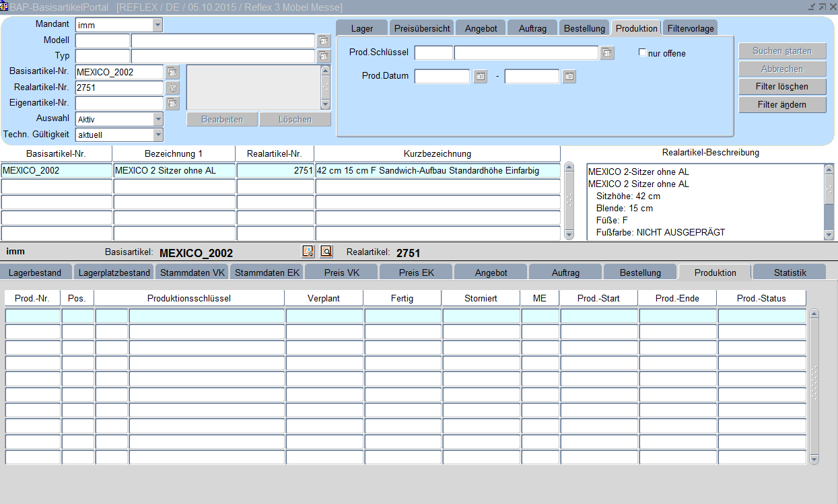Switch to the Preisübersicht filter tab
This screenshot has height=504, width=838.
tap(422, 29)
